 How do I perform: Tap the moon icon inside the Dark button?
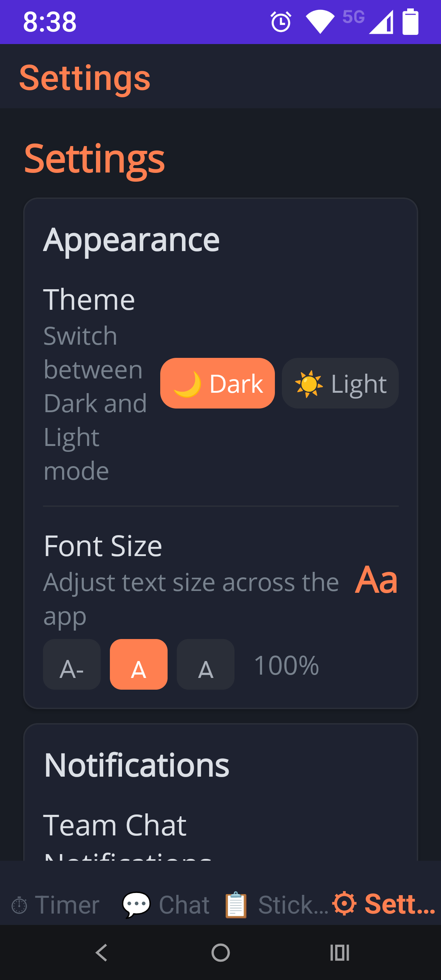click(x=187, y=383)
